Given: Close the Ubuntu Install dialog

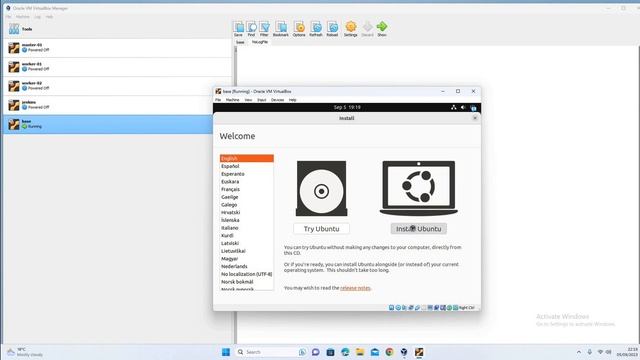Looking at the screenshot, I should click(475, 118).
